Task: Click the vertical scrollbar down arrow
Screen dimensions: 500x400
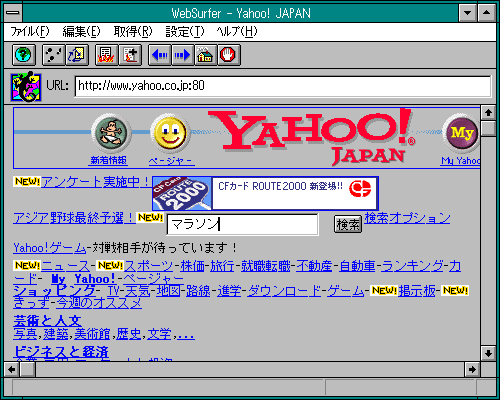Action: click(488, 353)
